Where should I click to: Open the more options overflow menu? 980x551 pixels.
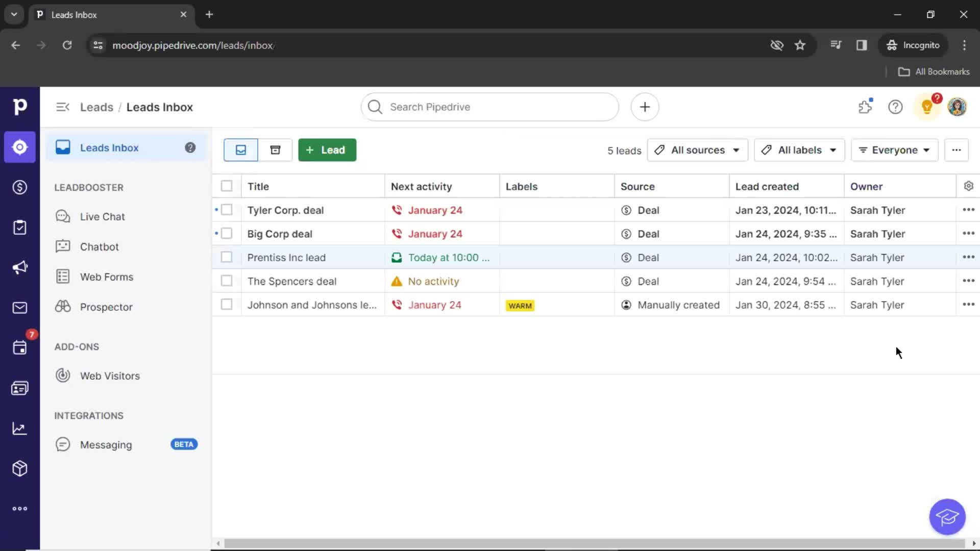click(957, 149)
